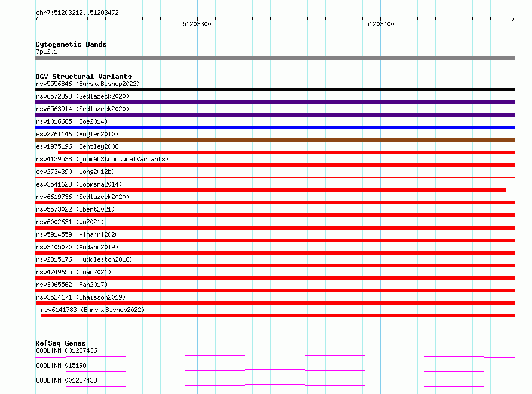Open variant nsv1016665 (Coe2014) label
The image size is (532, 394).
tap(72, 121)
